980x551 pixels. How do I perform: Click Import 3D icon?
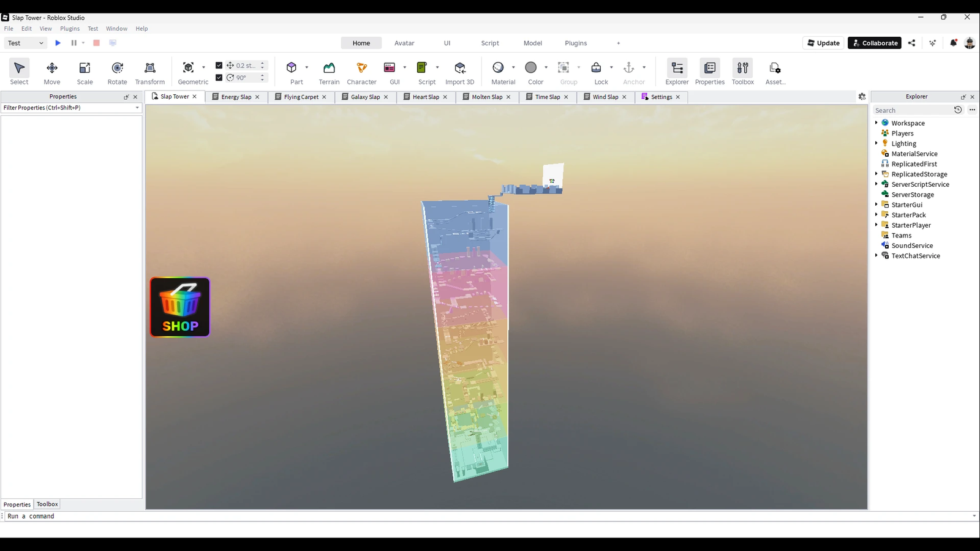[460, 67]
